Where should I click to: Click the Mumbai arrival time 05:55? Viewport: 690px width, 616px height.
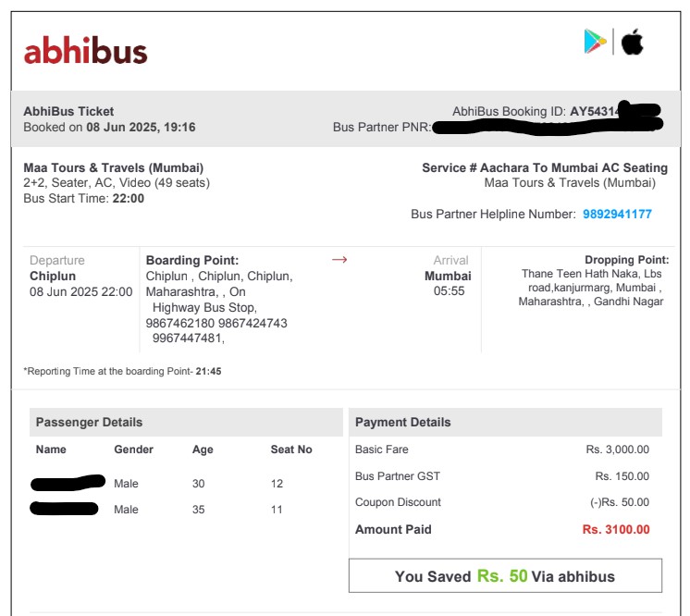click(x=450, y=291)
